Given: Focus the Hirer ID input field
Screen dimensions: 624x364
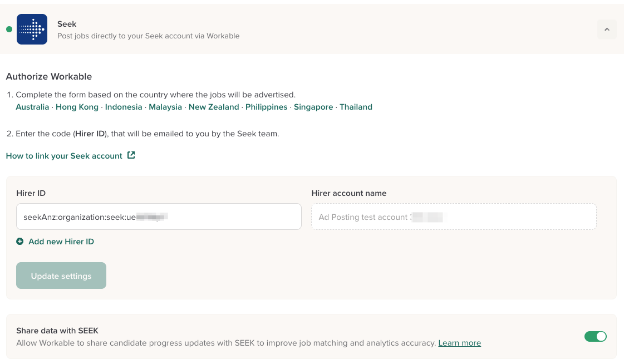Looking at the screenshot, I should coord(159,217).
